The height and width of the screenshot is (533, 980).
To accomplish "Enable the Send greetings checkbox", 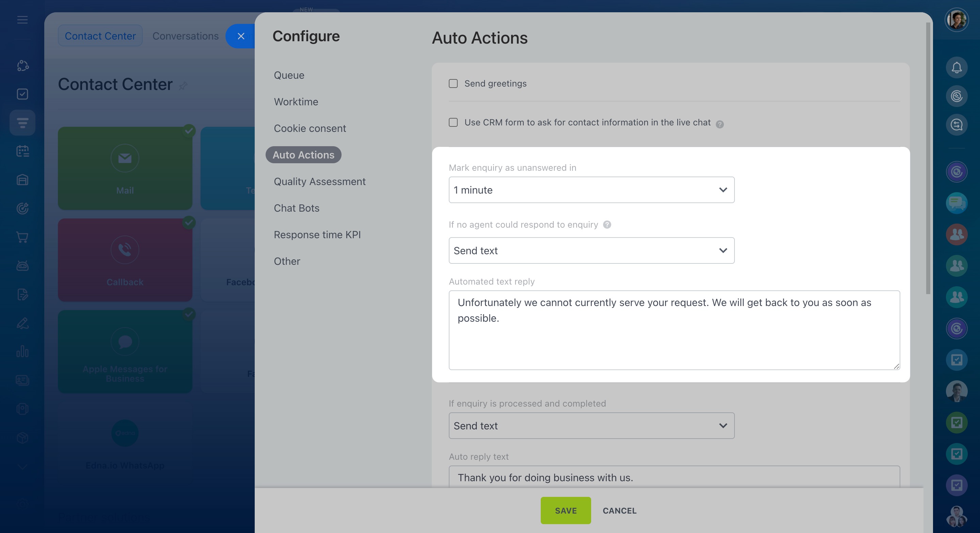I will tap(453, 83).
